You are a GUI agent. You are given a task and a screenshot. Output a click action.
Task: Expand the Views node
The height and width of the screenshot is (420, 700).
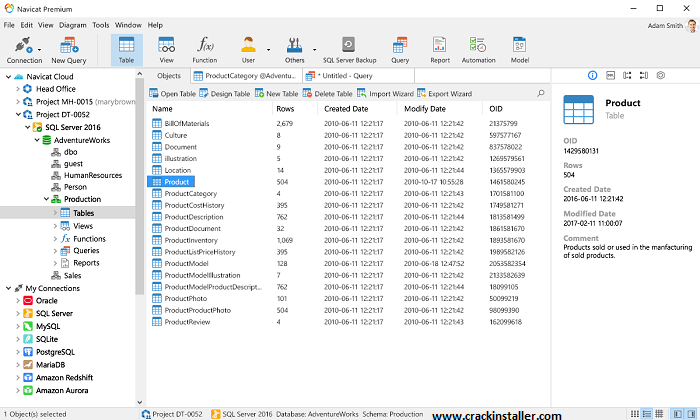click(55, 226)
